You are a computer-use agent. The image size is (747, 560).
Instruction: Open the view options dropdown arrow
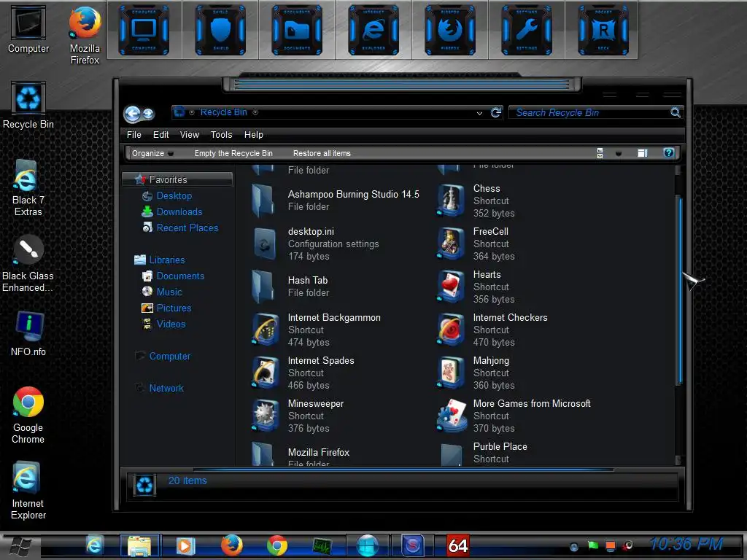pos(619,153)
